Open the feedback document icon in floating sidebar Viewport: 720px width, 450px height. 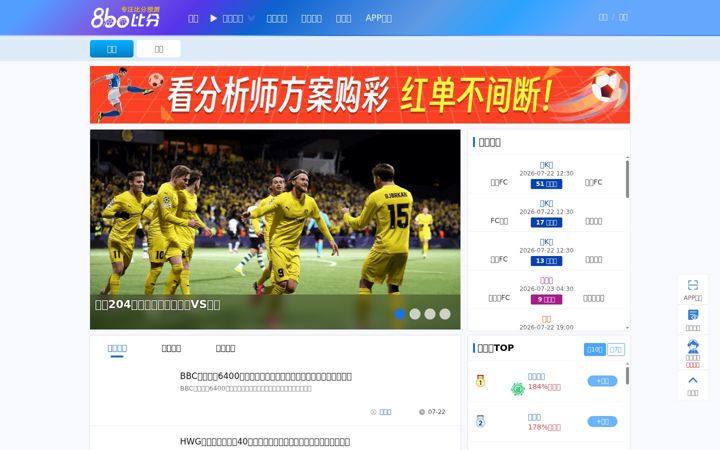(x=693, y=315)
